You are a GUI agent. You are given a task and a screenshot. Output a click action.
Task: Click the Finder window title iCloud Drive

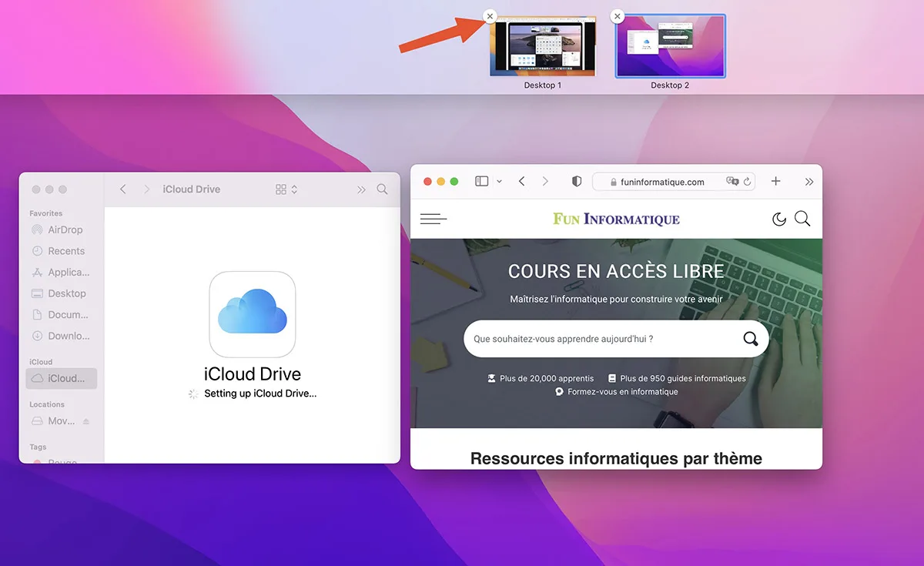point(192,189)
